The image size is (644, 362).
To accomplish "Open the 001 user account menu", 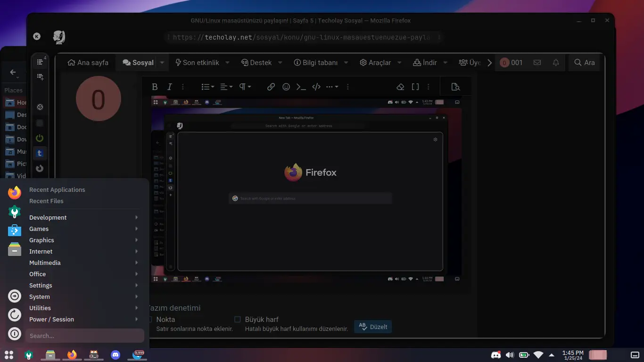I will point(511,62).
